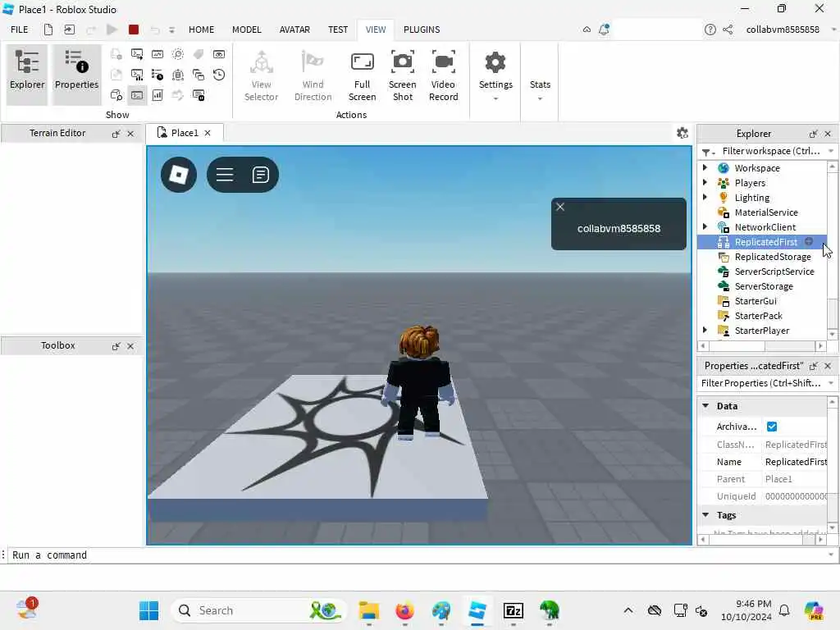Click Full Screen action
The width and height of the screenshot is (840, 630).
(362, 75)
